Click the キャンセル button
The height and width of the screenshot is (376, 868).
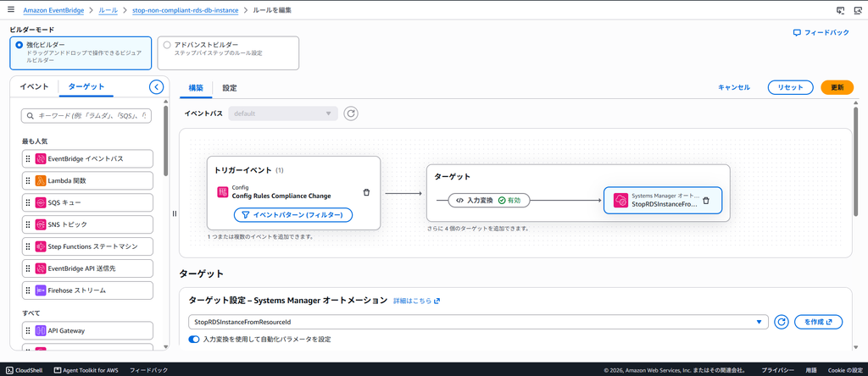tap(734, 87)
